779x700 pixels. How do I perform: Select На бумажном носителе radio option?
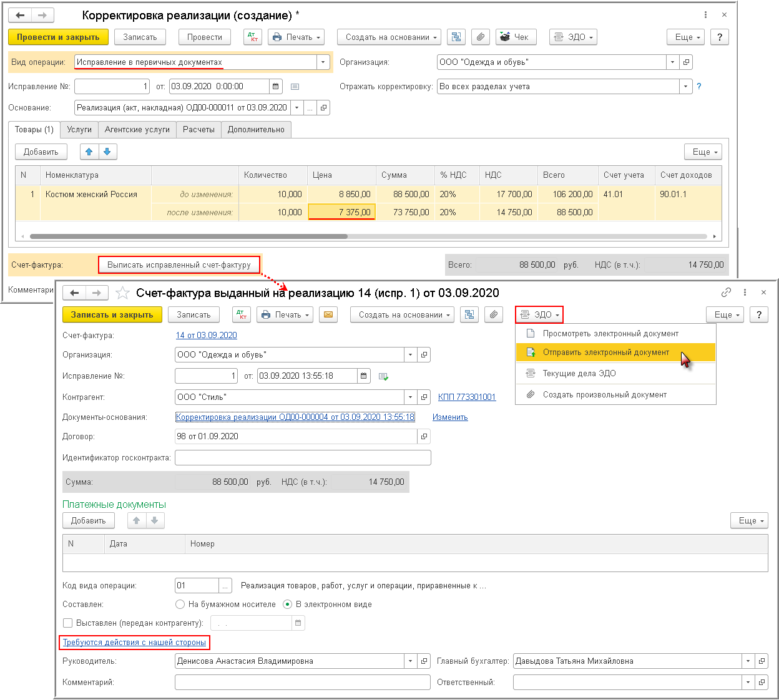point(180,605)
